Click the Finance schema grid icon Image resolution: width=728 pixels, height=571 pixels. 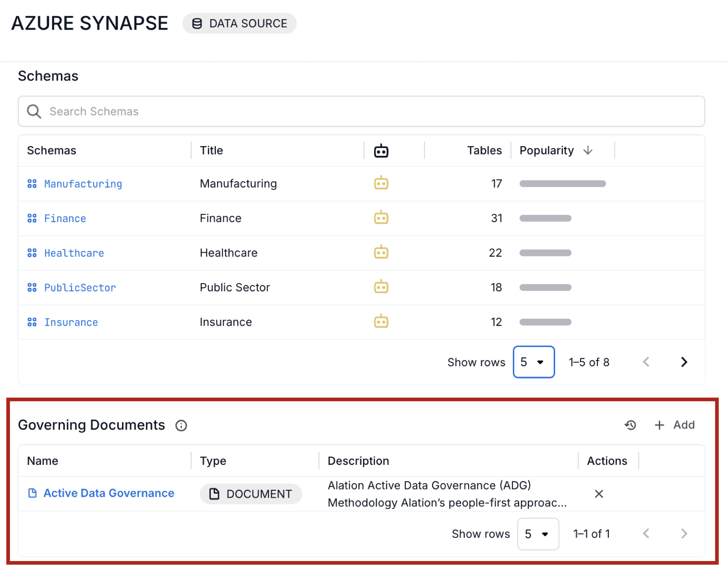[x=32, y=219]
